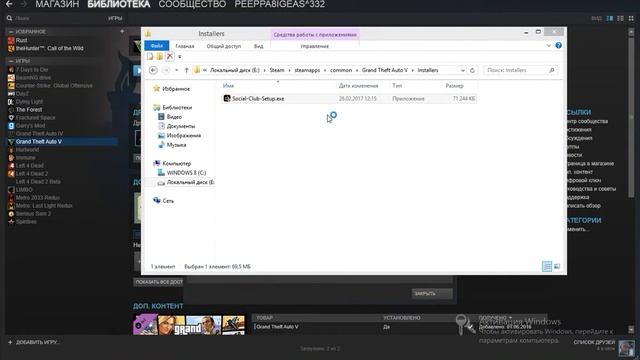This screenshot has width=640, height=360.
Task: Select Steam list view mode icon
Action: [x=620, y=18]
